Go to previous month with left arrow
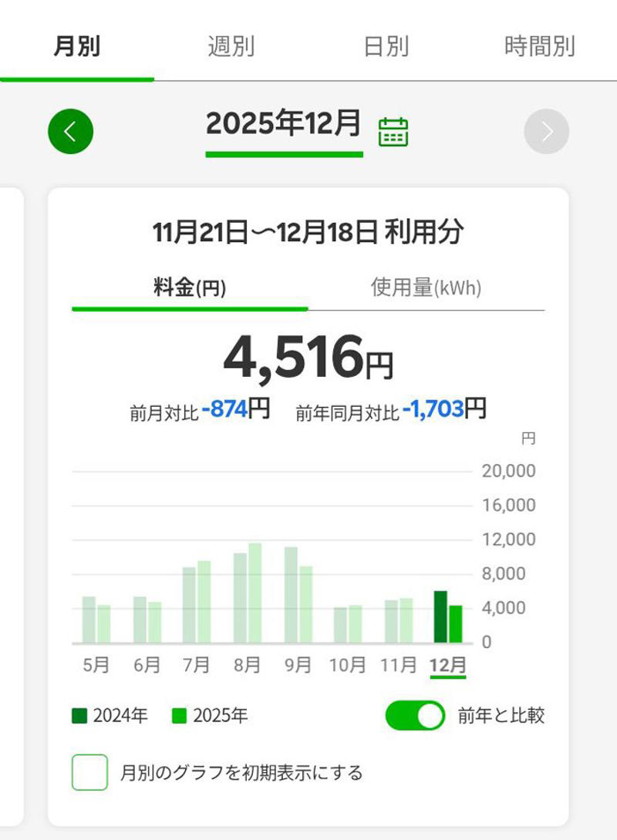 point(71,131)
